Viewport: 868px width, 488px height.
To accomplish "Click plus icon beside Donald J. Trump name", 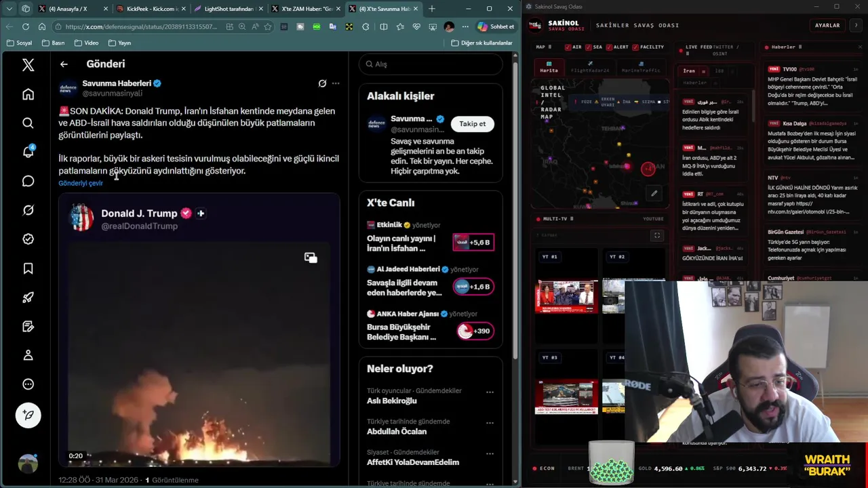I will point(201,213).
